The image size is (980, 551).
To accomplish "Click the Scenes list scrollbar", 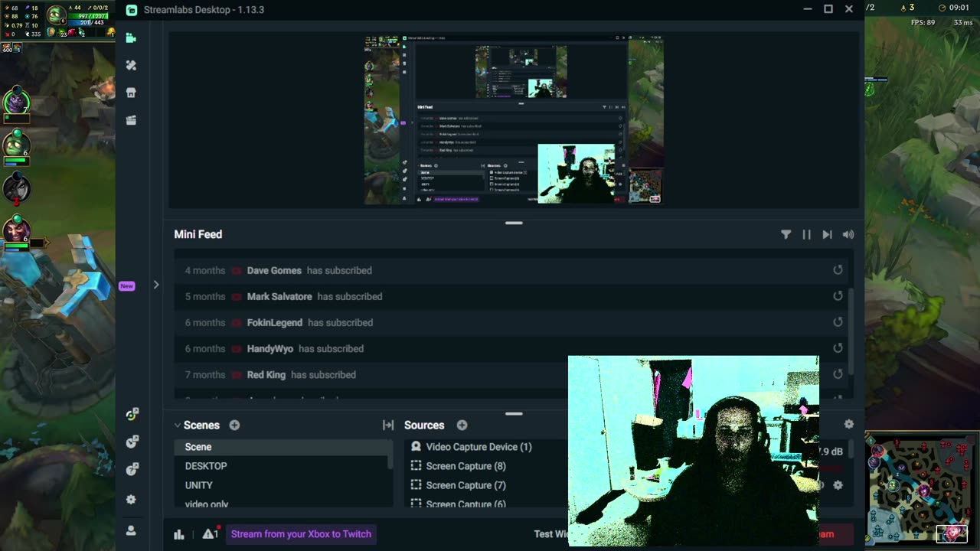I will (x=390, y=455).
